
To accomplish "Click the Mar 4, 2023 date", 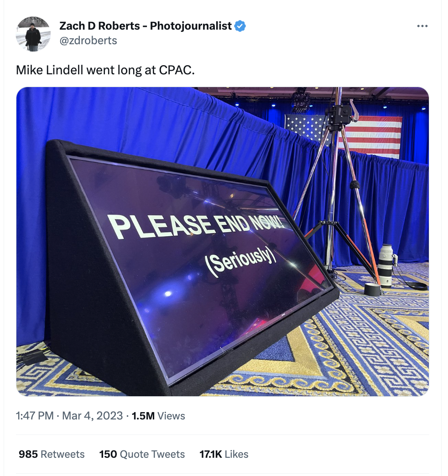I will [92, 416].
